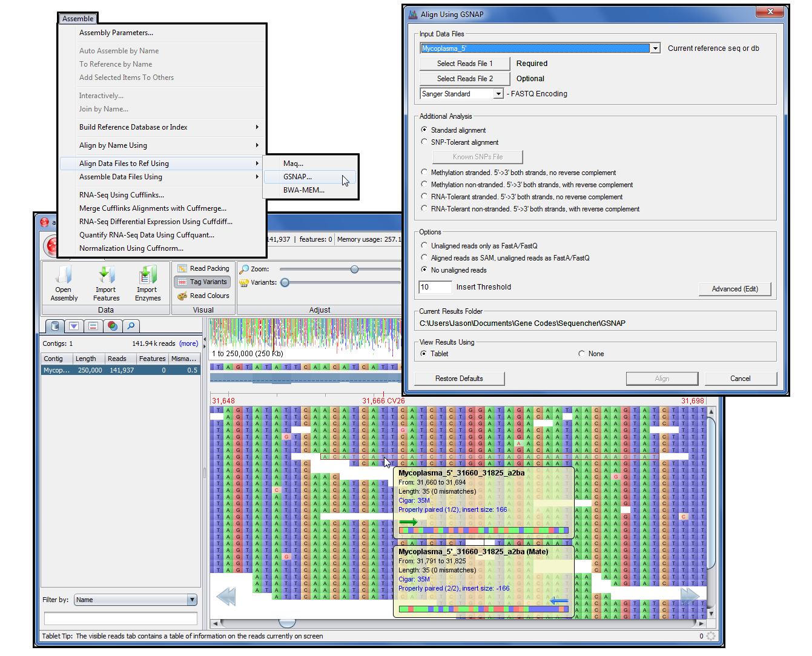812x656 pixels.
Task: Select the SNP-Tolerant alignment radio button
Action: click(424, 142)
